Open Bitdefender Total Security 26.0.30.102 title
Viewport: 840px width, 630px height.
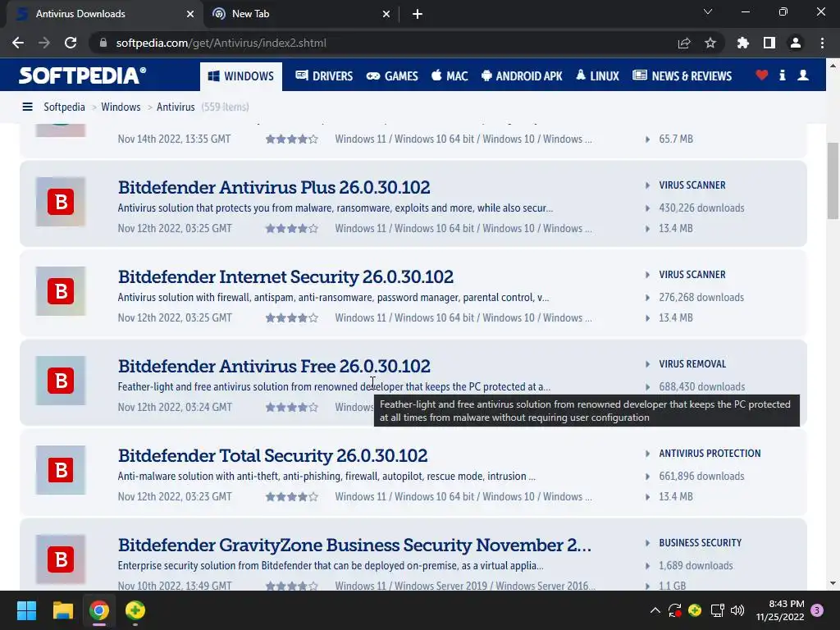pos(272,456)
